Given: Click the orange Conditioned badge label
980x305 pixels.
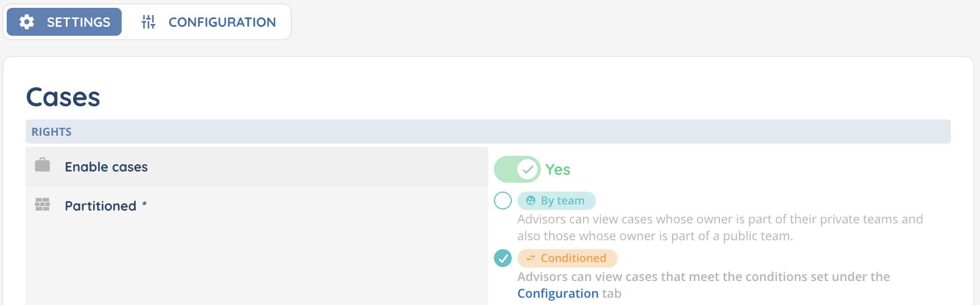Looking at the screenshot, I should coord(573,258).
